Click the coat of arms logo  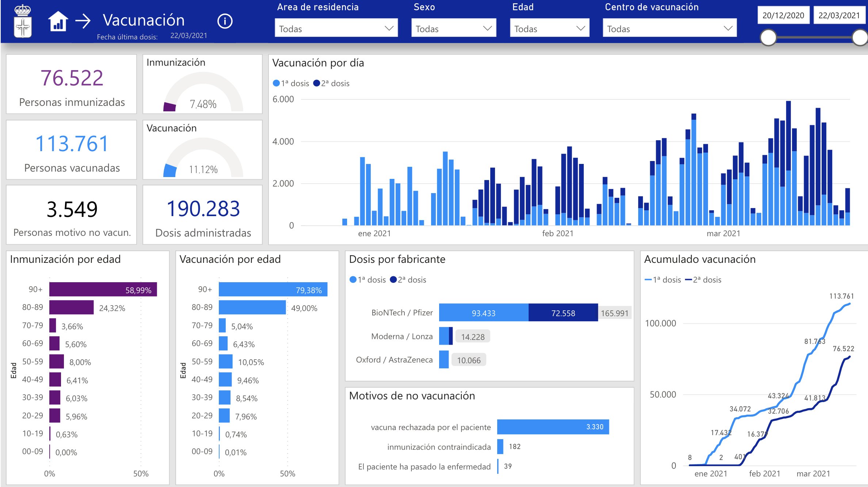point(23,21)
